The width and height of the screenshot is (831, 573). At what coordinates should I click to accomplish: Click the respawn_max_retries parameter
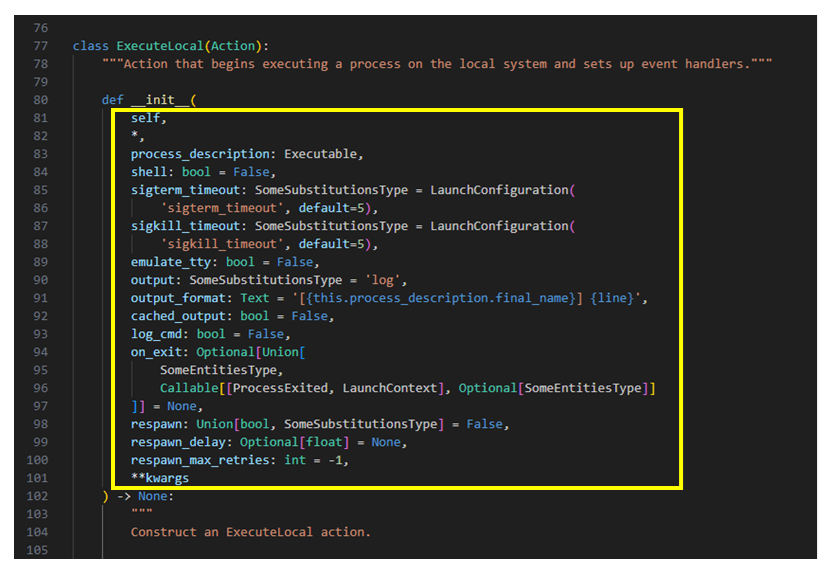coord(200,461)
